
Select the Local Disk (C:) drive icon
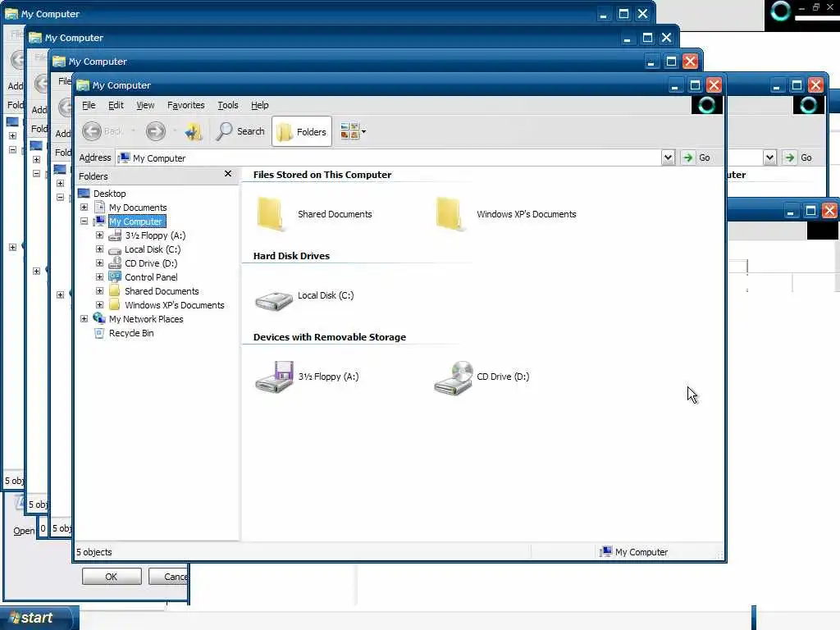(274, 300)
